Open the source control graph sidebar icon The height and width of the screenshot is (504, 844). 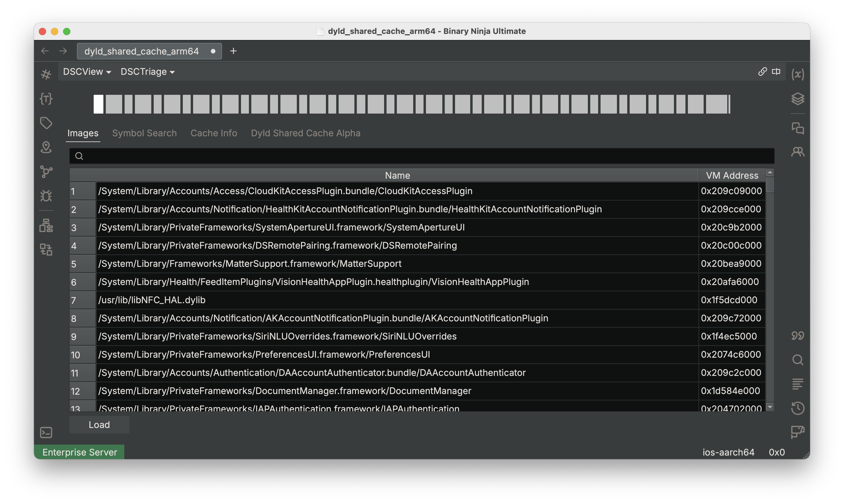[46, 171]
